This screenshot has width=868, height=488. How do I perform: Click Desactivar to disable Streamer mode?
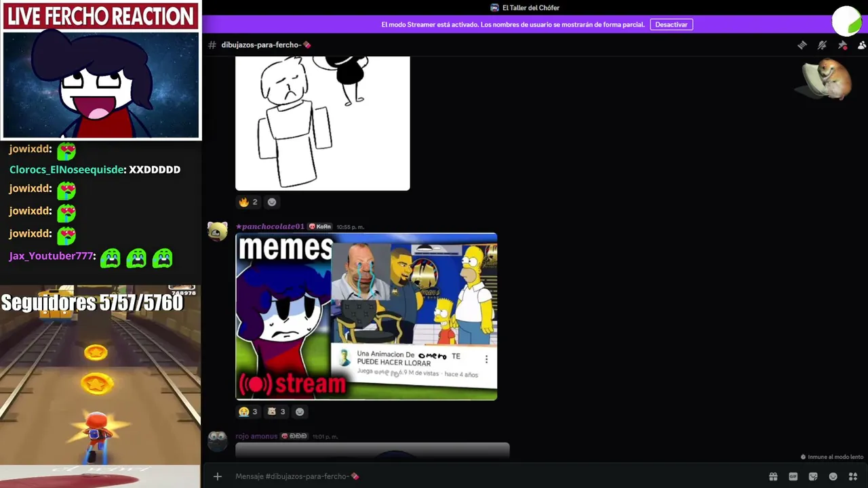point(671,24)
